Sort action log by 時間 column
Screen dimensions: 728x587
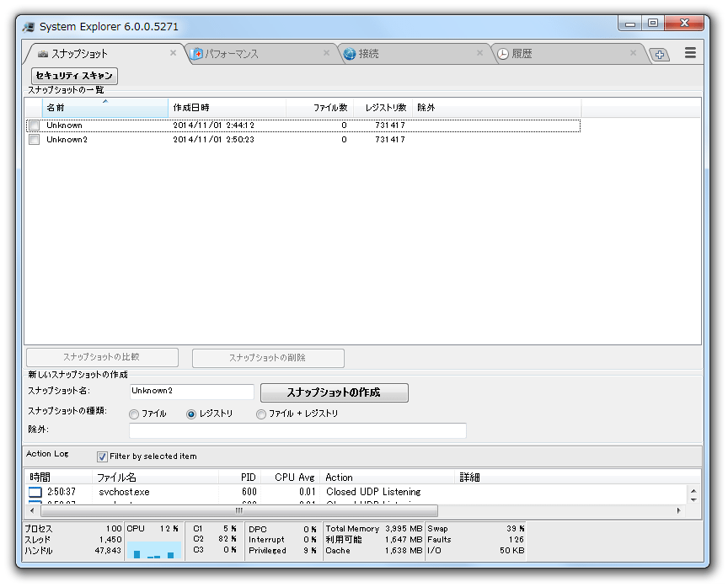(58, 477)
